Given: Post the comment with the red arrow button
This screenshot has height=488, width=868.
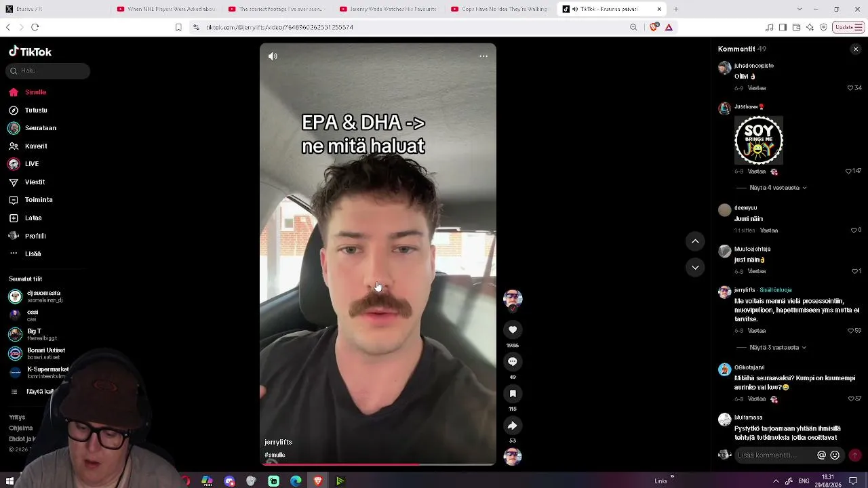Looking at the screenshot, I should pos(854,455).
